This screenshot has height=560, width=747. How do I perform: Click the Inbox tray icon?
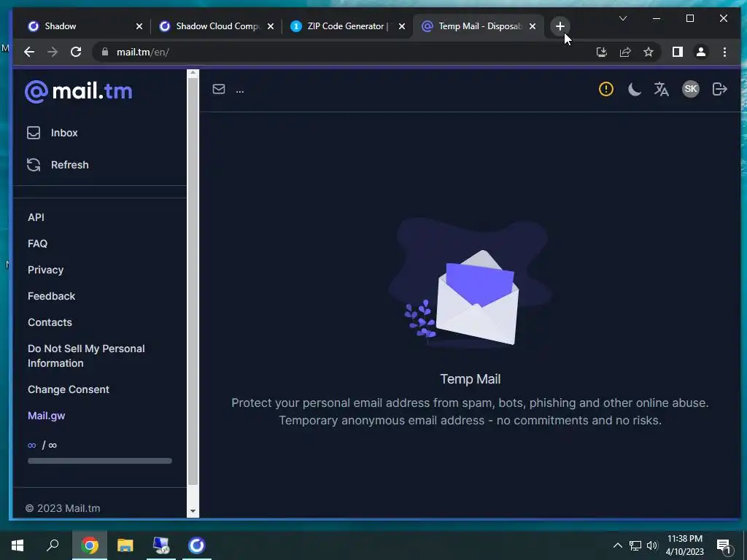pos(34,133)
